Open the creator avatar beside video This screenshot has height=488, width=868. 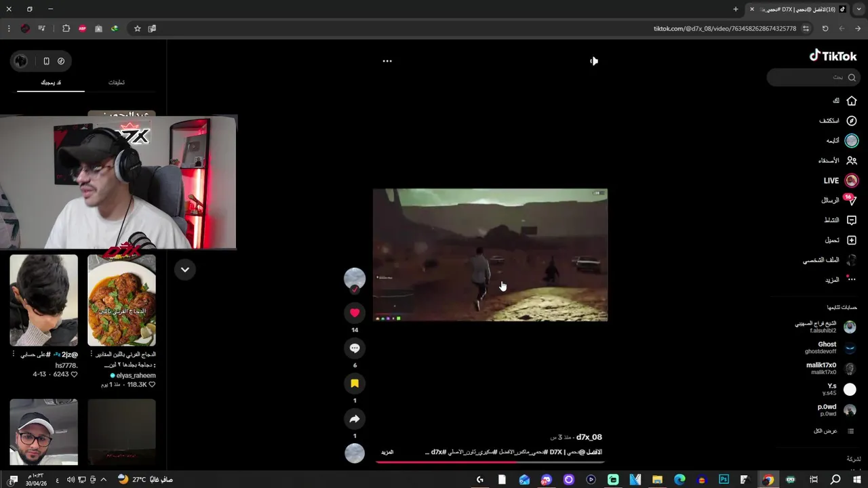pos(355,279)
